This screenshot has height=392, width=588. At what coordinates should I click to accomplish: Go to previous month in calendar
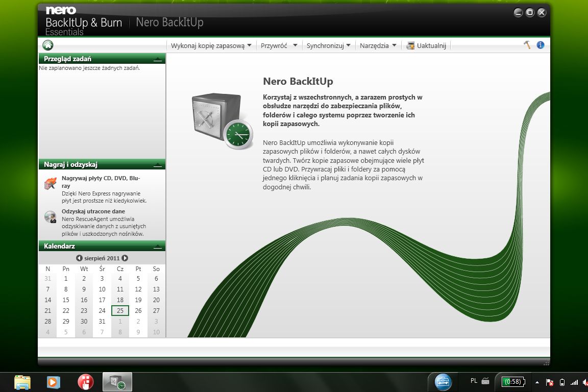[79, 258]
